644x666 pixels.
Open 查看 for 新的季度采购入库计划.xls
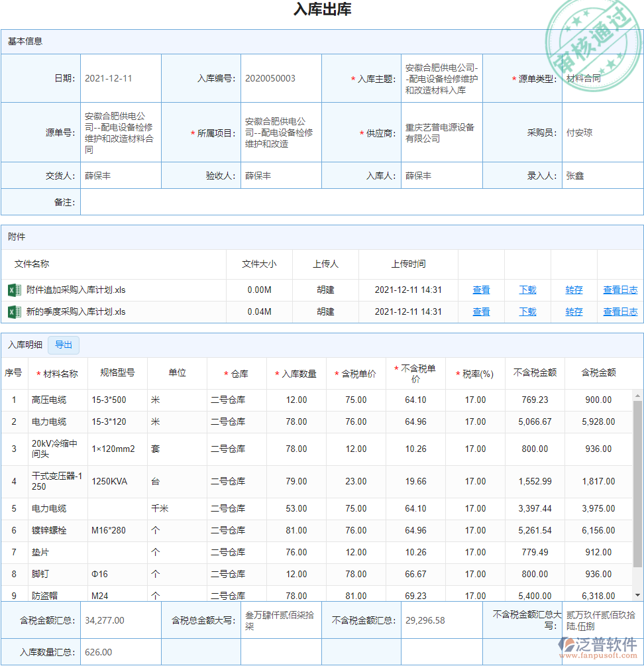(481, 311)
